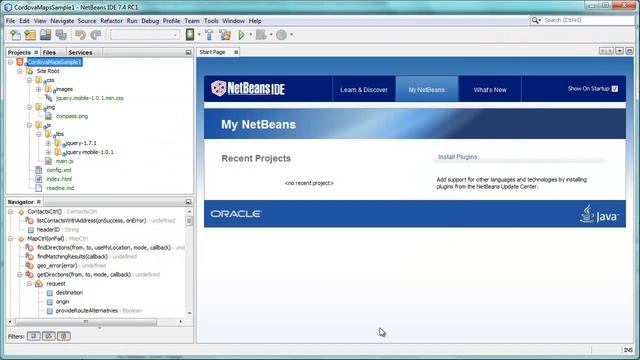This screenshot has width=640, height=360.
Task: Collapse the CordovaMapsSample1 project node
Action: pos(10,62)
